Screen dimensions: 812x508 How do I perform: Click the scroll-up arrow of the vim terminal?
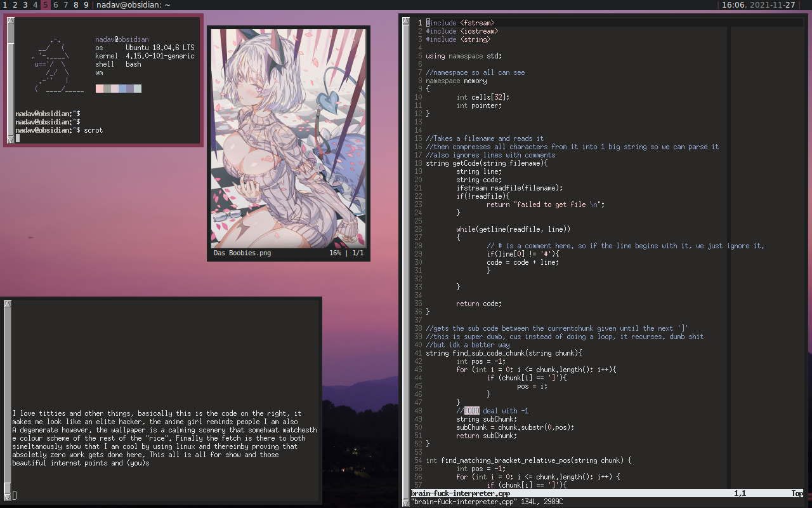tap(406, 21)
